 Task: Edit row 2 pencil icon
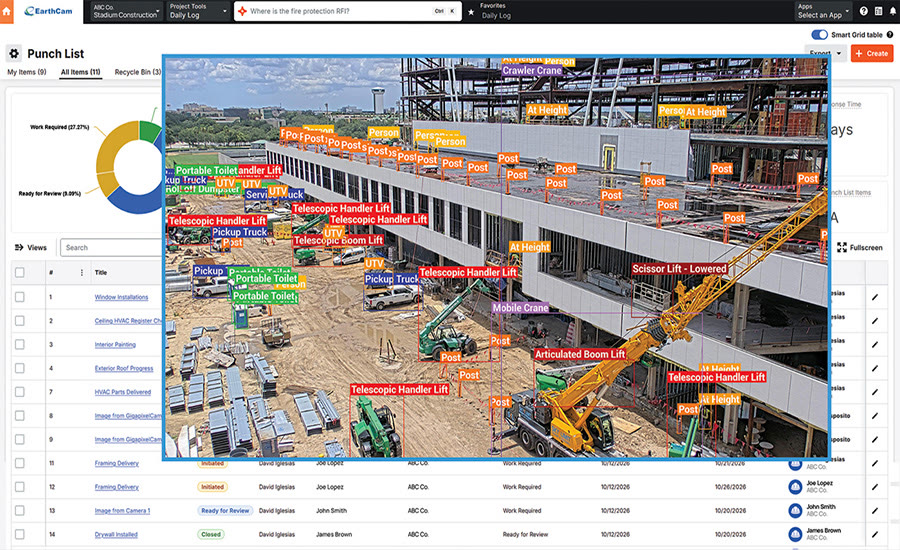click(875, 321)
